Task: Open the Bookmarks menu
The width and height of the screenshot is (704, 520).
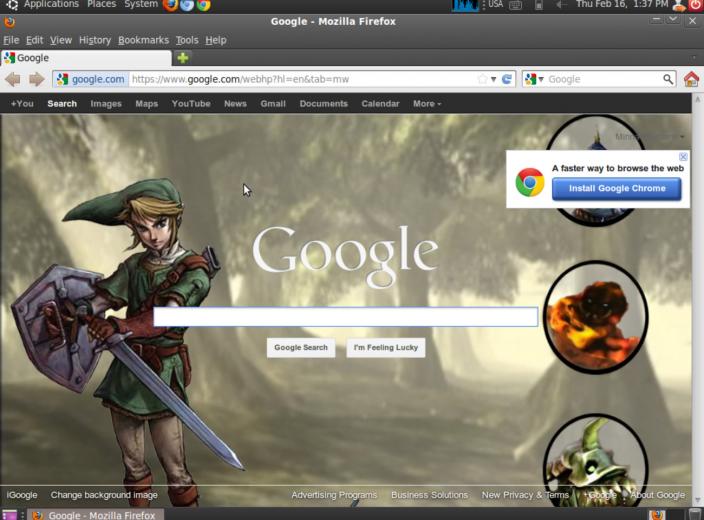Action: point(143,40)
